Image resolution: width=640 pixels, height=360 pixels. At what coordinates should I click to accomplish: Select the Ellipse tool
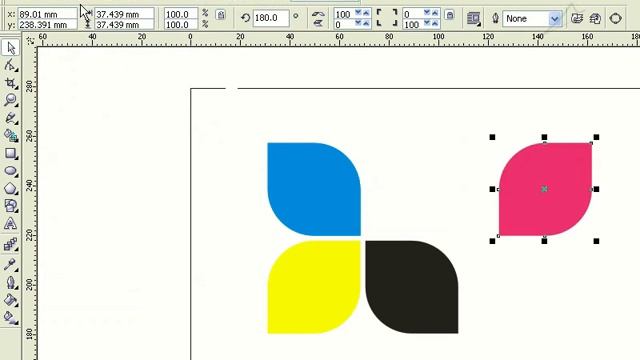point(10,171)
